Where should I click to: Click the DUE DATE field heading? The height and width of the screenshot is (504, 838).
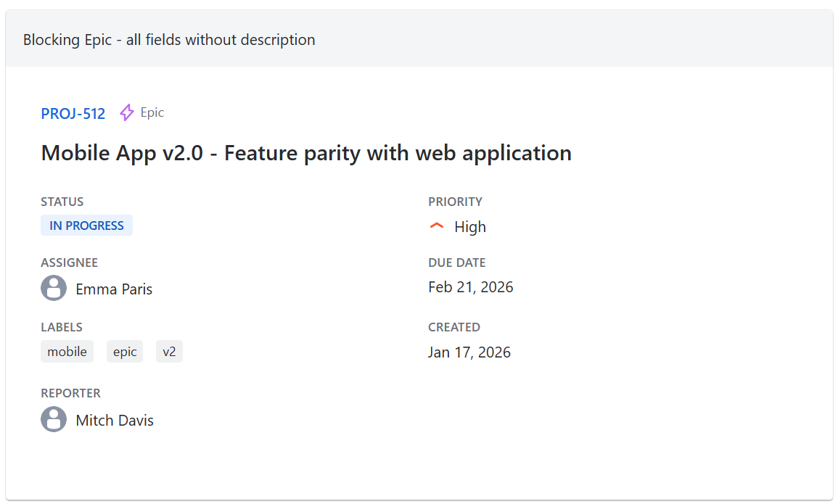pos(456,263)
